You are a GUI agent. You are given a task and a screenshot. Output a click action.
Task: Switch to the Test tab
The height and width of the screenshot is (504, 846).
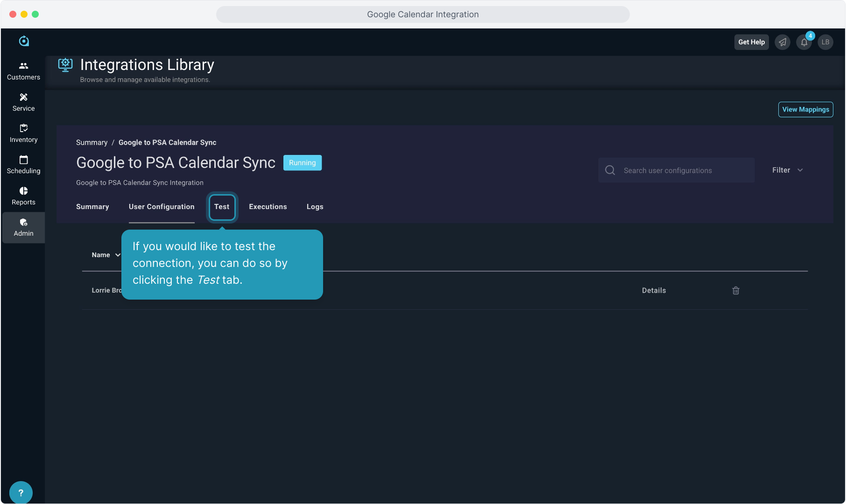click(222, 207)
